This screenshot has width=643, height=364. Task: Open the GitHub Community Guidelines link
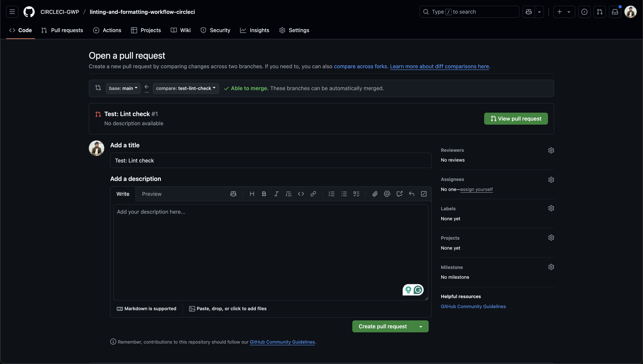(x=473, y=306)
